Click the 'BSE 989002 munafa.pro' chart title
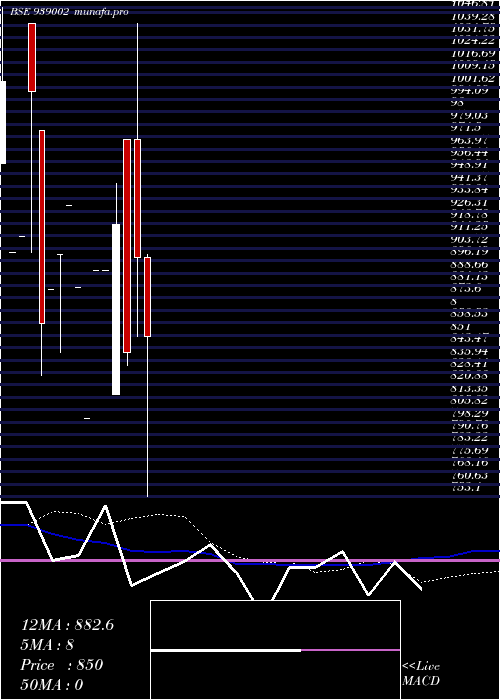Viewport: 500px width, 700px height. (69, 12)
